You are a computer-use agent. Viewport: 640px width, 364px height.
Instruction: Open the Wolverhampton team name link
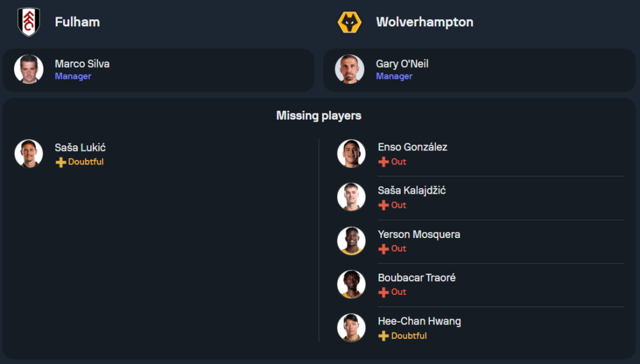[x=424, y=22]
